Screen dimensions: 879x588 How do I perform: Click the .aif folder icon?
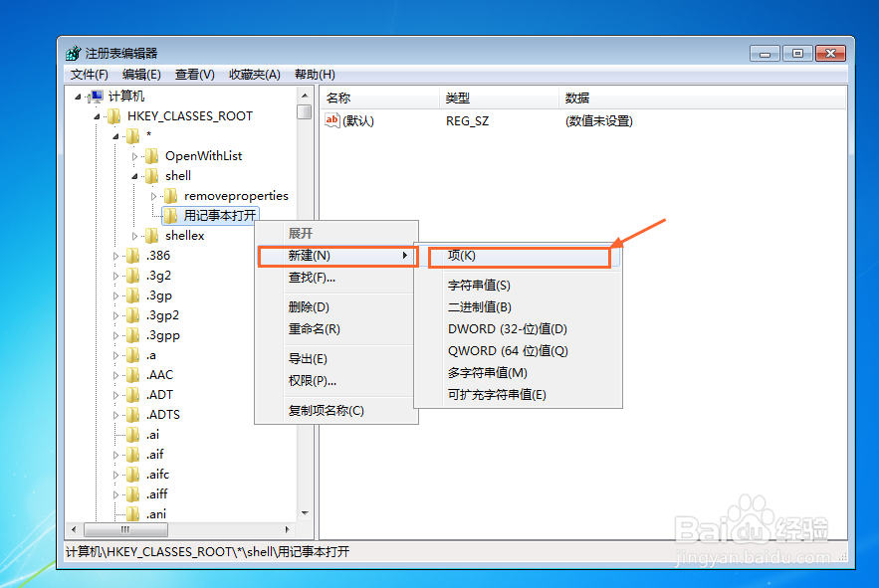(132, 455)
